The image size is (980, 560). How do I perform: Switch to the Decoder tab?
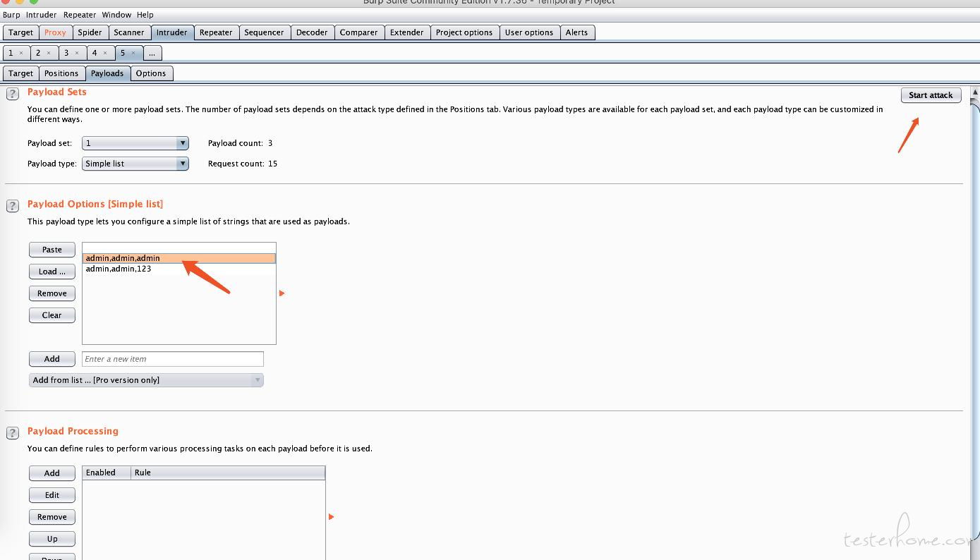pos(312,32)
